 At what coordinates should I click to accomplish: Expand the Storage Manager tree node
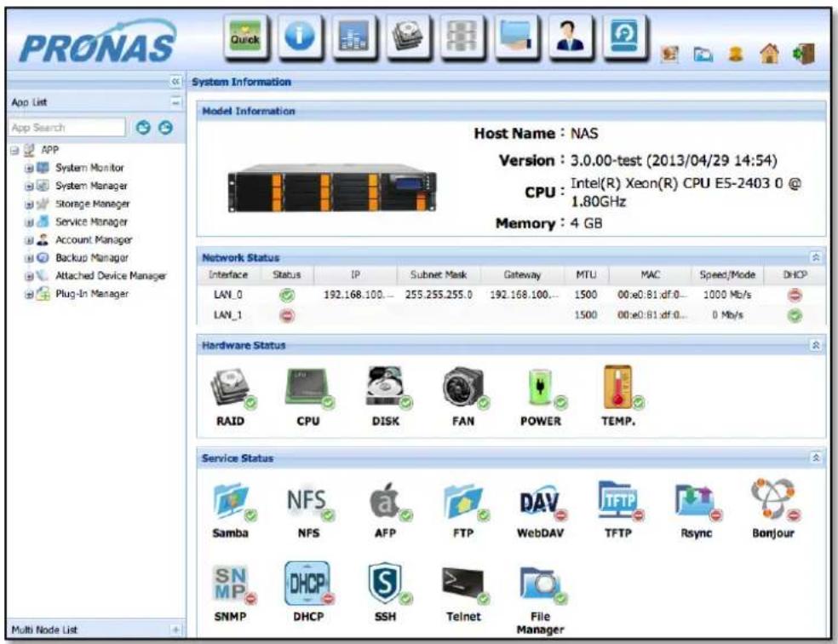click(x=29, y=204)
